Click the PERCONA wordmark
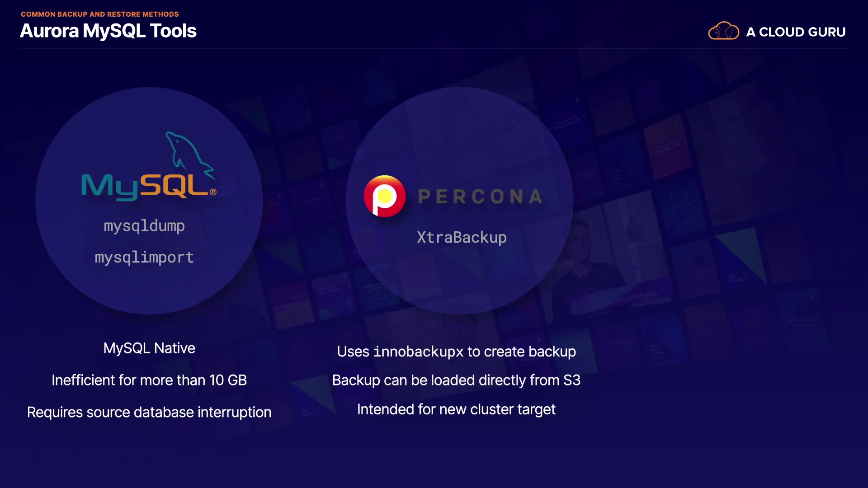 [480, 197]
